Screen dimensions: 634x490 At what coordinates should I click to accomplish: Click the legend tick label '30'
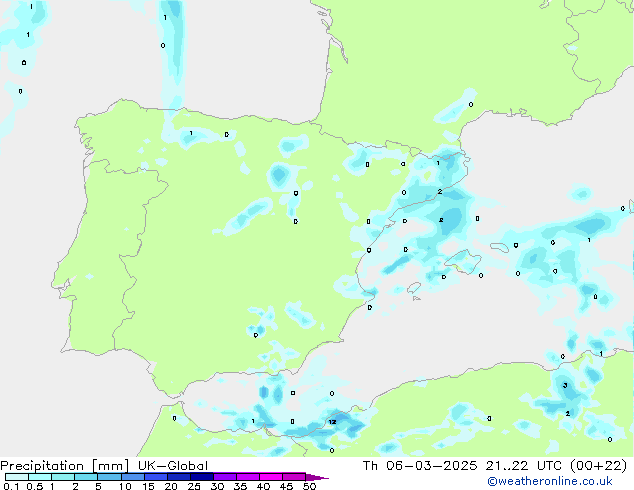217,486
